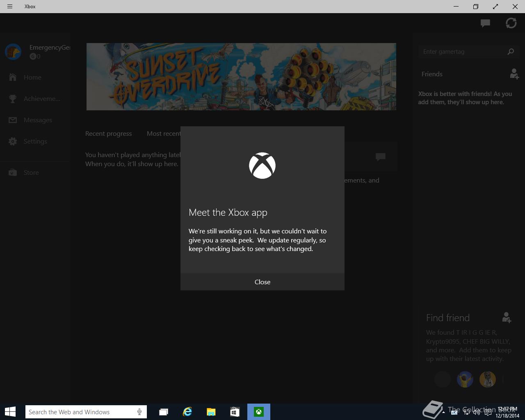Click the microphone icon in taskbar search
Screen dimensions: 525x420
(139, 412)
